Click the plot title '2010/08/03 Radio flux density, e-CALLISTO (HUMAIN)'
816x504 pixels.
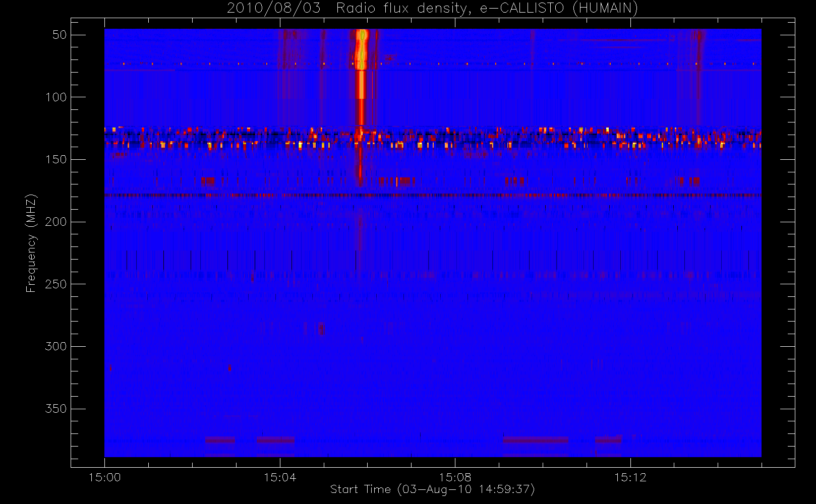432,8
